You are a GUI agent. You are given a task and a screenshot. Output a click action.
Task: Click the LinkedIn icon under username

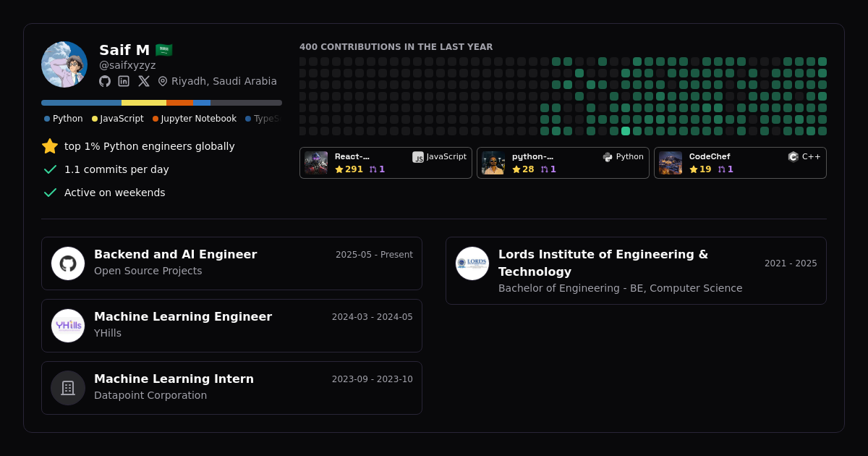(x=124, y=81)
